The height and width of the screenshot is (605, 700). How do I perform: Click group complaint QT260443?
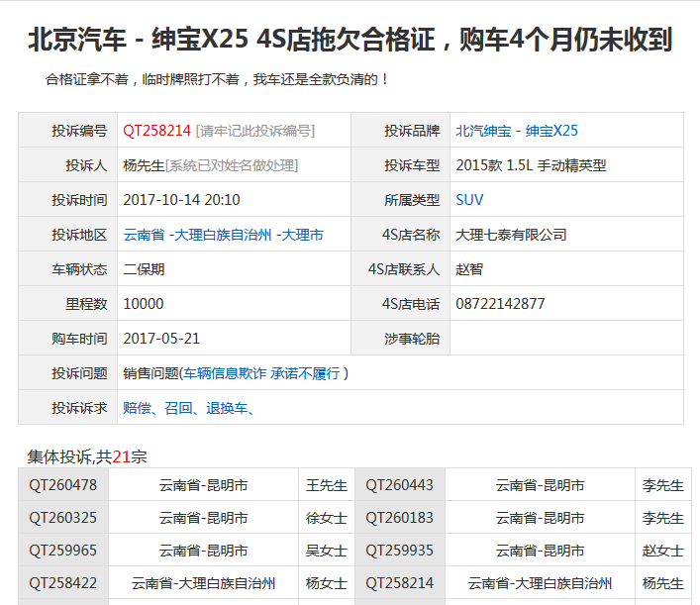pos(400,485)
